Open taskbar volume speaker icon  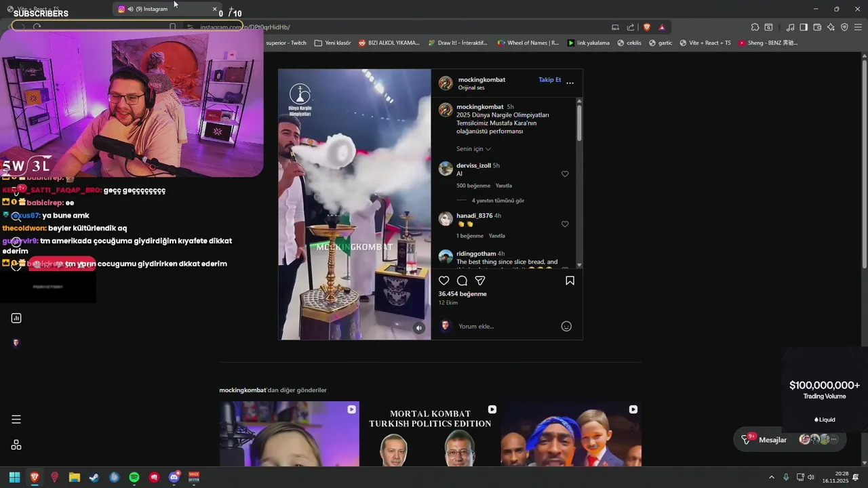(x=811, y=477)
